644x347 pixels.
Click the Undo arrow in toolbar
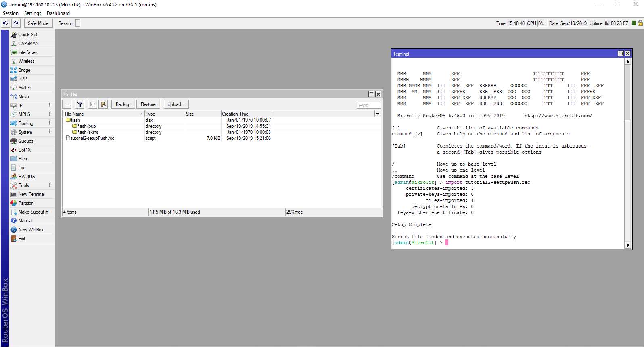coord(5,23)
